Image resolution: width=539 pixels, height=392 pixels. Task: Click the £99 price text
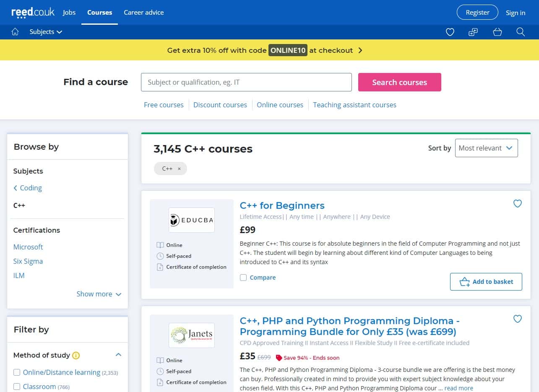coord(247,230)
